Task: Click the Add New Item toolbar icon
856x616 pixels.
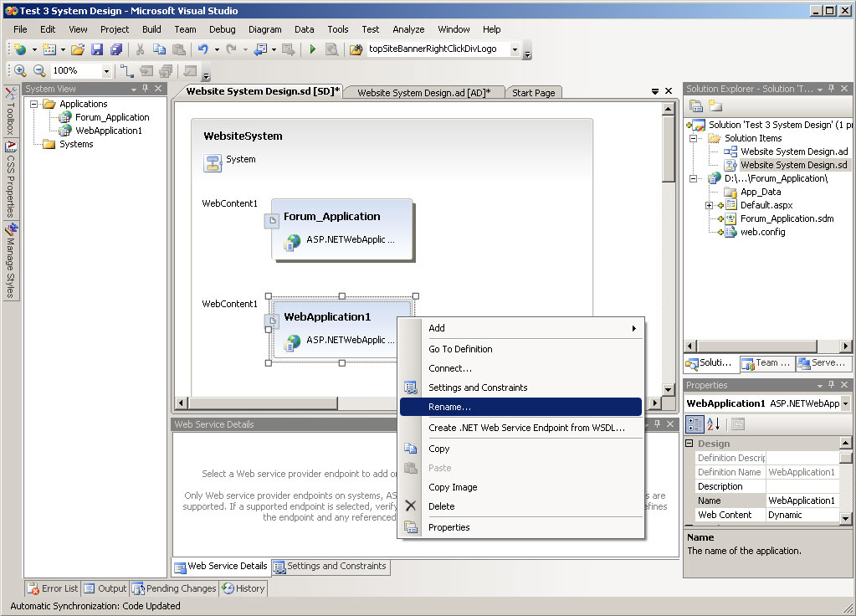Action: [49, 49]
